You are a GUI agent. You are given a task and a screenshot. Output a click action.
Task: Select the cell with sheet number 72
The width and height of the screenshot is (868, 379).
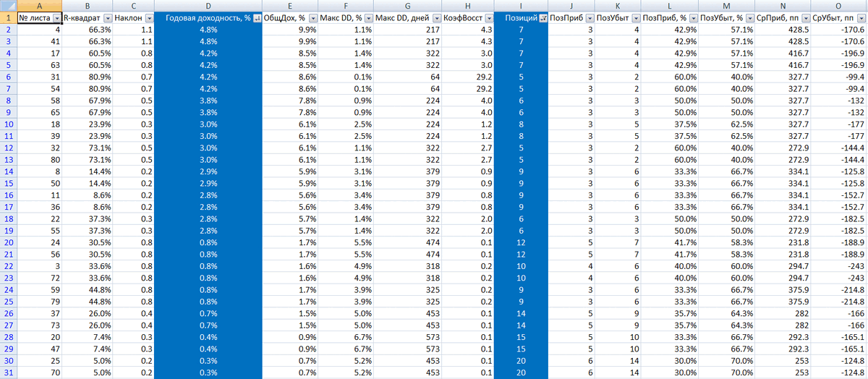pos(39,278)
